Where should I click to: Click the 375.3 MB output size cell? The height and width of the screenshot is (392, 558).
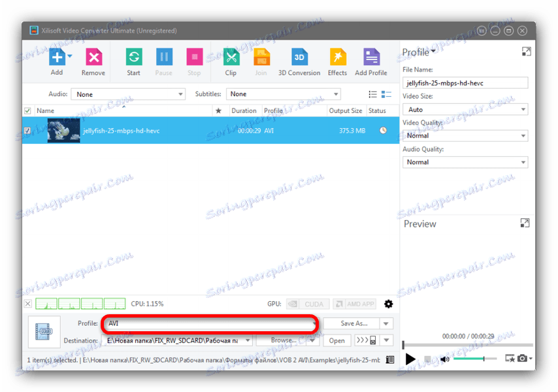coord(352,131)
